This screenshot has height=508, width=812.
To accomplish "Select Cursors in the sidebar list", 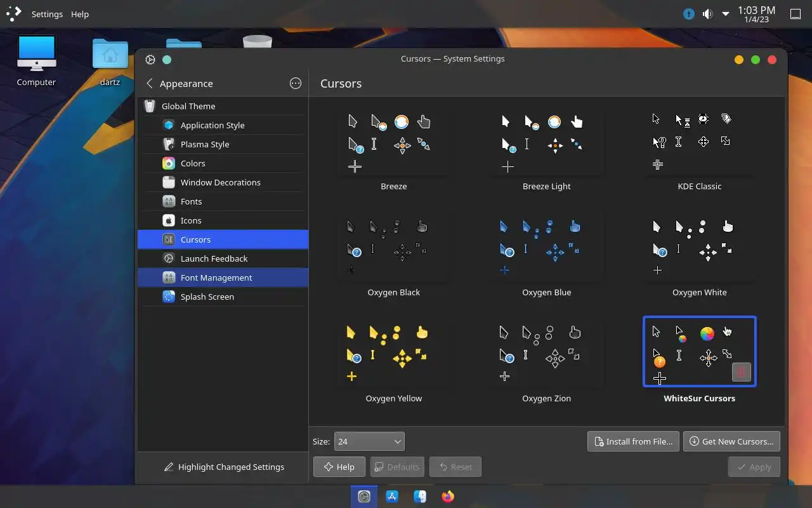I will (223, 239).
